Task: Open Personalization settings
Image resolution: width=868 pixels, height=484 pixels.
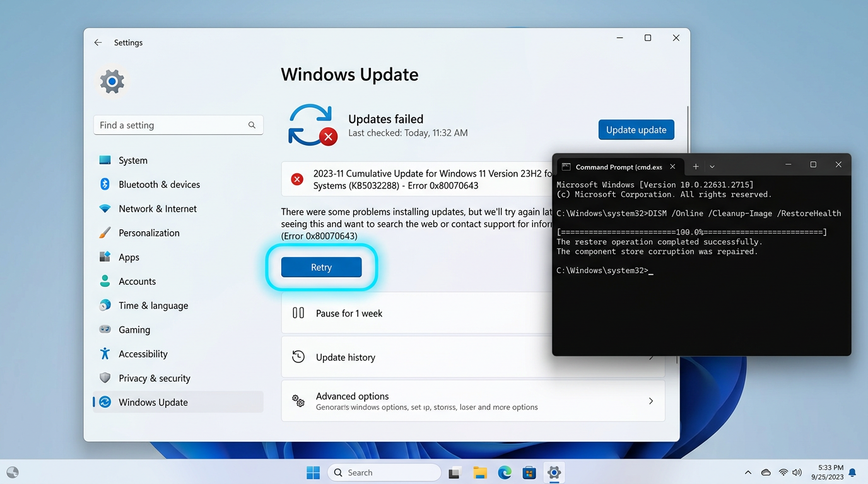Action: 178,233
